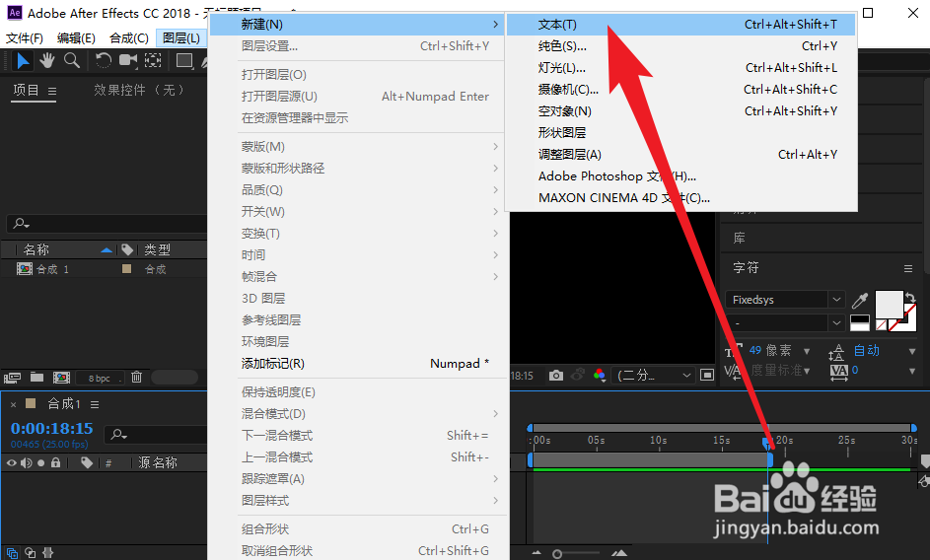This screenshot has width=930, height=560.
Task: Choose 形状图层 from the New submenu
Action: (x=680, y=133)
